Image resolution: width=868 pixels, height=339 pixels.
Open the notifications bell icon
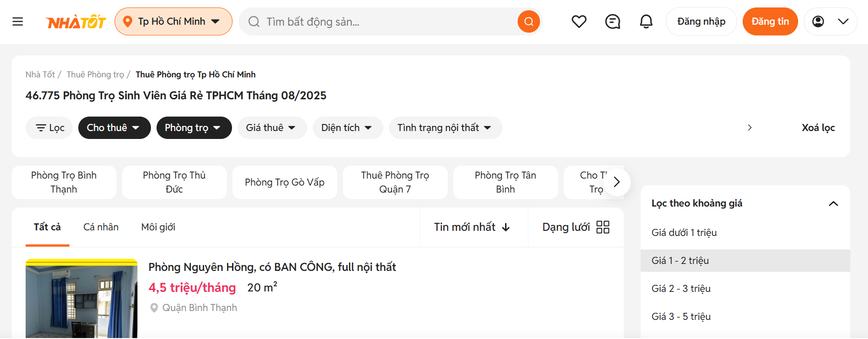tap(646, 21)
